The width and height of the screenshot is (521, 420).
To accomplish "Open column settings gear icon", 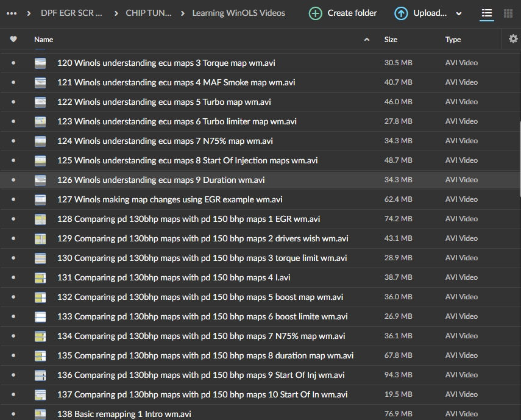I will point(513,39).
